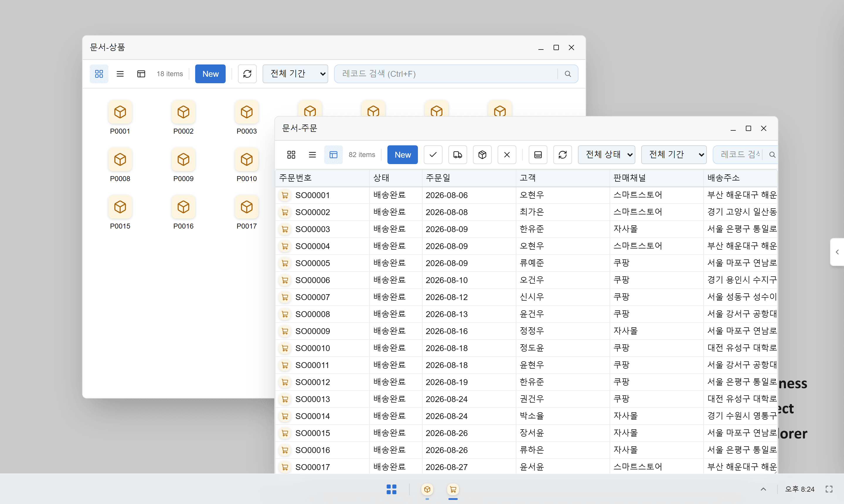Click the search magnifier in 주문 window

pyautogui.click(x=772, y=154)
